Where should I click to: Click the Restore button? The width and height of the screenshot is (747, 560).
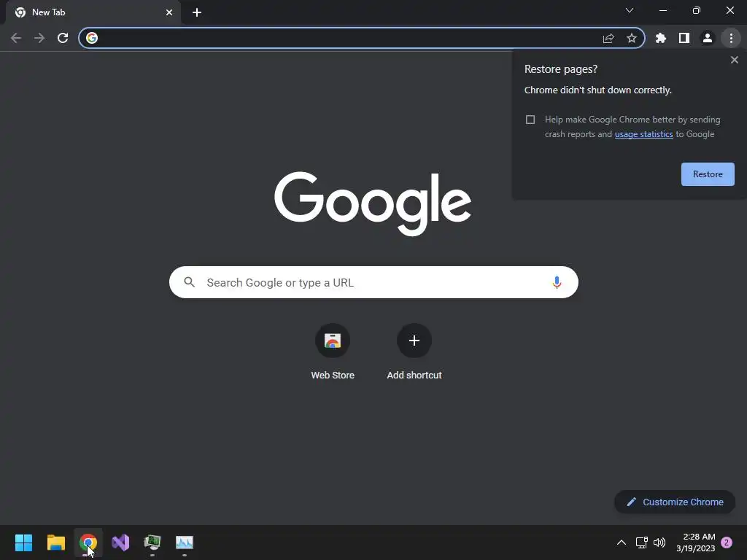[708, 174]
